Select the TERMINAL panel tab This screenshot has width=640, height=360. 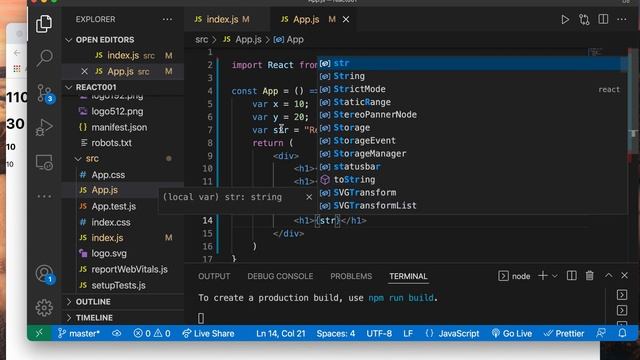click(x=408, y=276)
